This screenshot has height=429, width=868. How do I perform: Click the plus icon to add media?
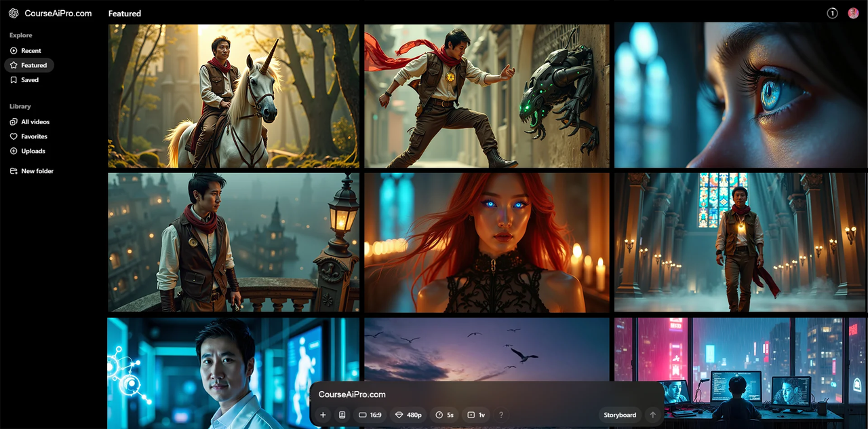(323, 415)
